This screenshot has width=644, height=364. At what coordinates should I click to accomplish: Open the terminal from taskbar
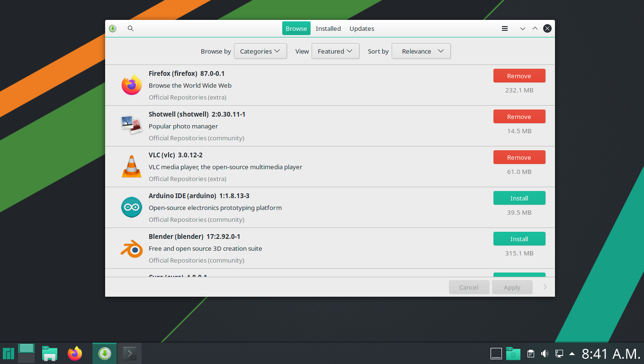point(130,354)
